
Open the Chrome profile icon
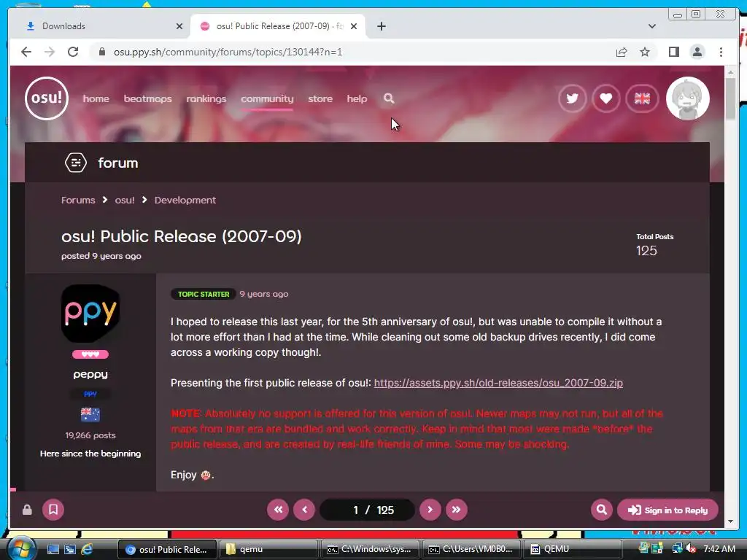tap(697, 52)
